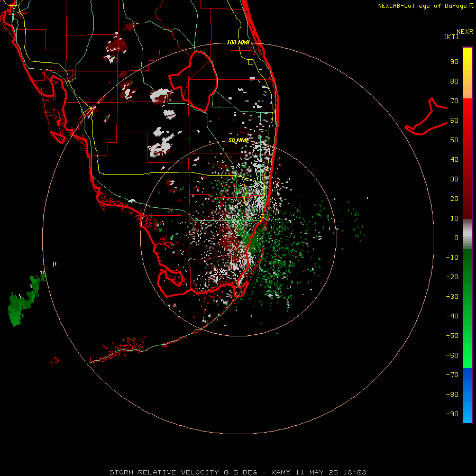
Task: Select the 50 knot scale label
Action: click(x=454, y=140)
